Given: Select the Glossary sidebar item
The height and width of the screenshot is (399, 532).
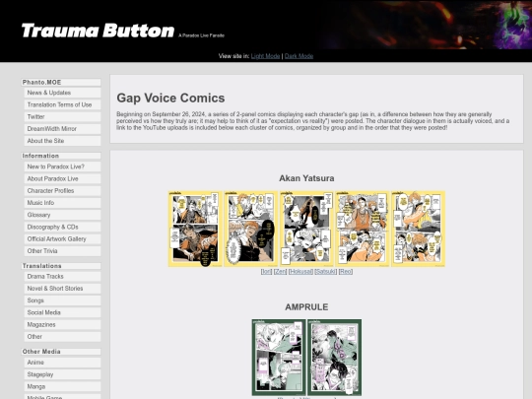Looking at the screenshot, I should tap(62, 215).
